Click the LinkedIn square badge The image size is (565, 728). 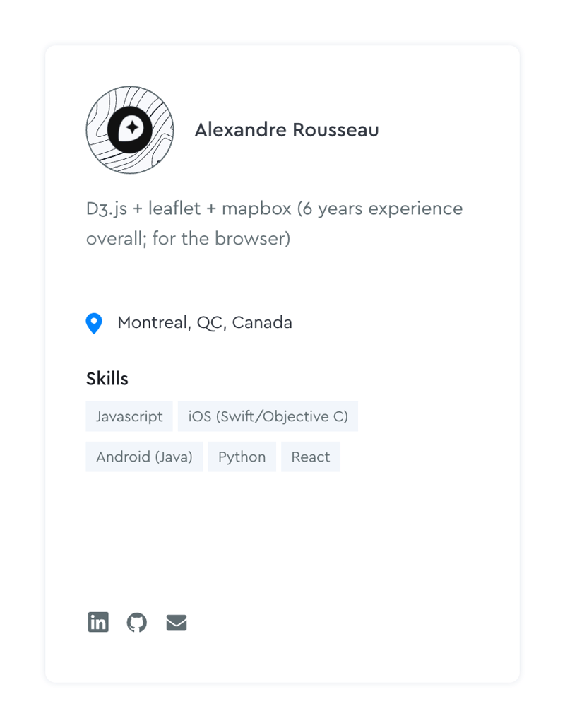coord(98,622)
